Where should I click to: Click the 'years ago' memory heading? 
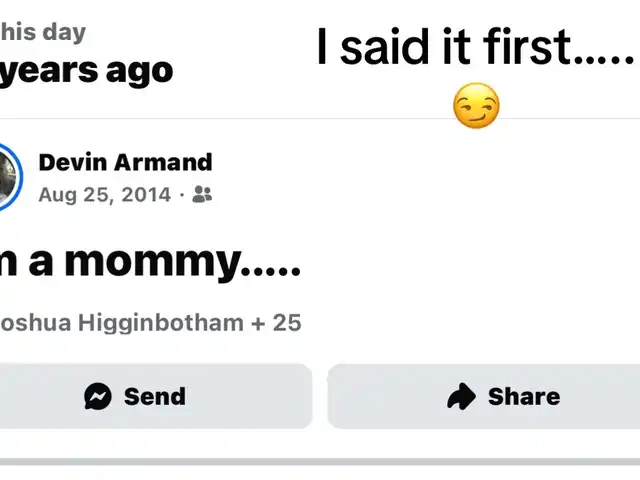tap(86, 71)
